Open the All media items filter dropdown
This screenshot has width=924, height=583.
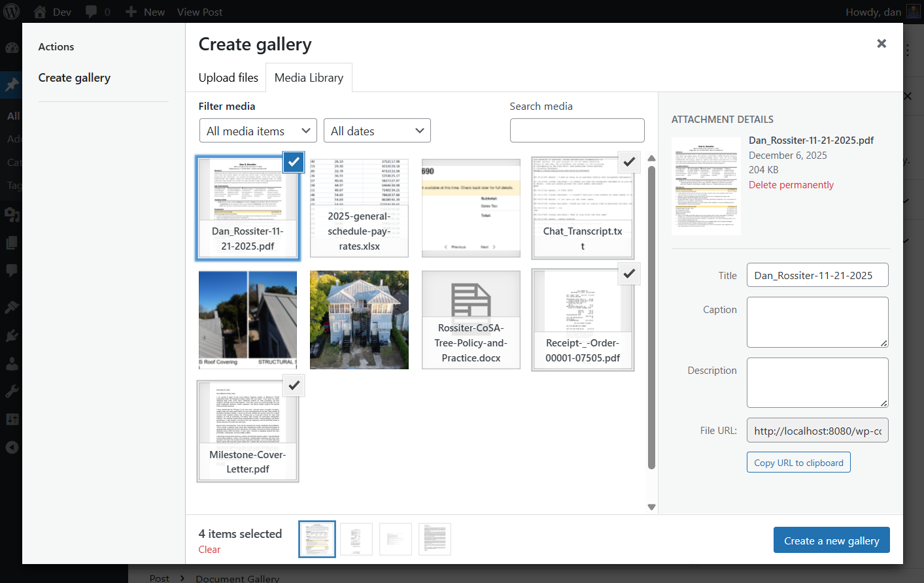[x=258, y=130]
